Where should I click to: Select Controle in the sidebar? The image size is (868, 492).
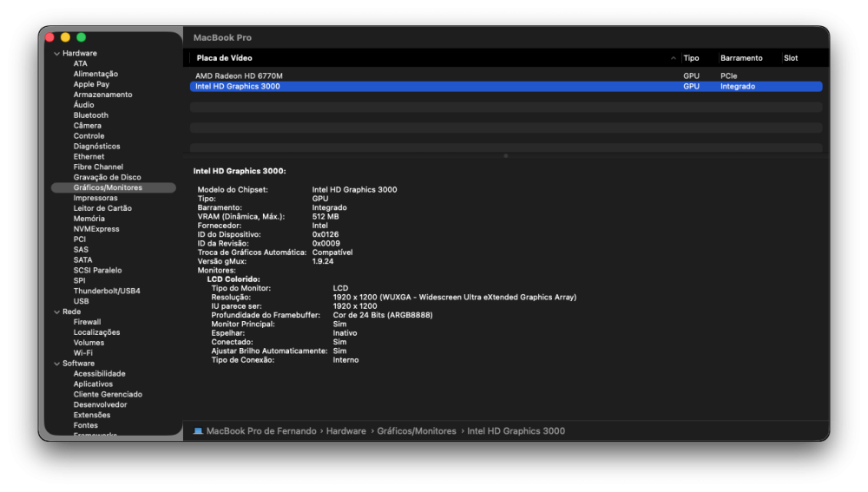coord(89,136)
